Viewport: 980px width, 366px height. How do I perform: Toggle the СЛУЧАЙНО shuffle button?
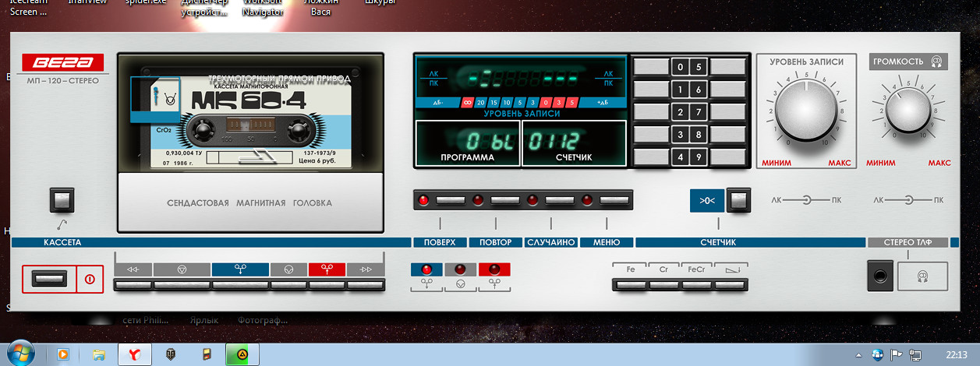559,201
